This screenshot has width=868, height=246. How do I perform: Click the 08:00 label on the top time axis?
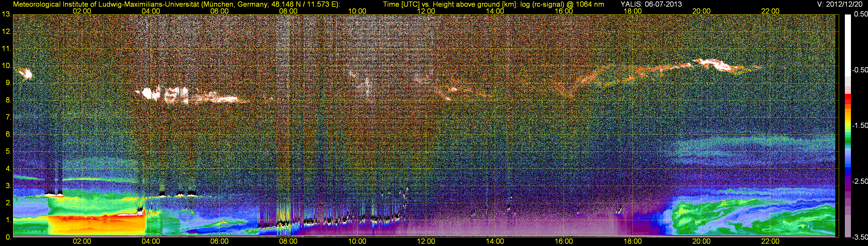(288, 11)
